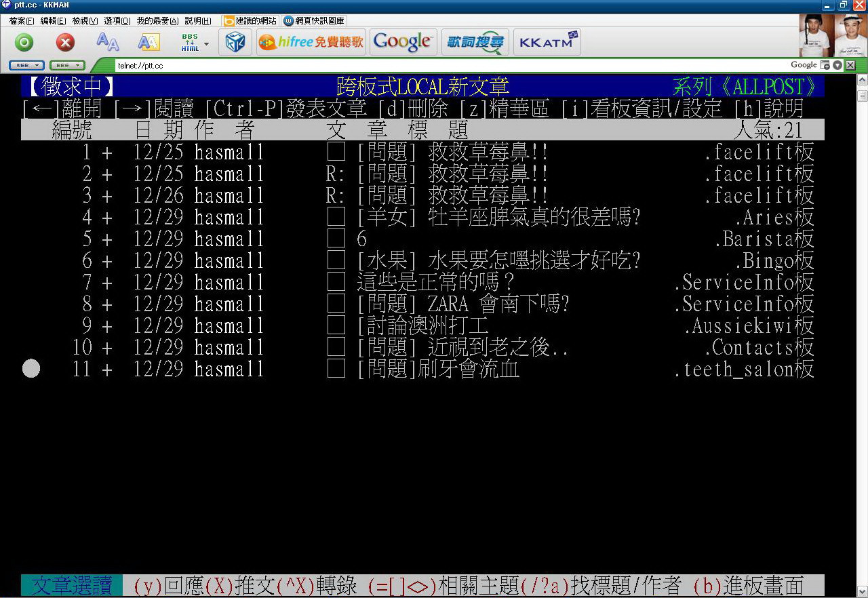
Task: Open the 建議的網站 bookmark
Action: pyautogui.click(x=250, y=21)
